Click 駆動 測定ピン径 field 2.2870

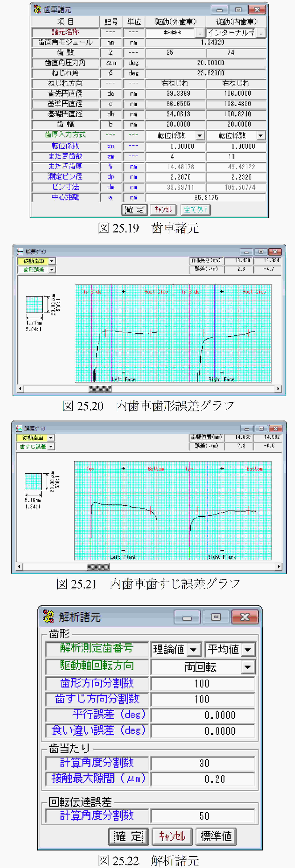[x=176, y=177]
